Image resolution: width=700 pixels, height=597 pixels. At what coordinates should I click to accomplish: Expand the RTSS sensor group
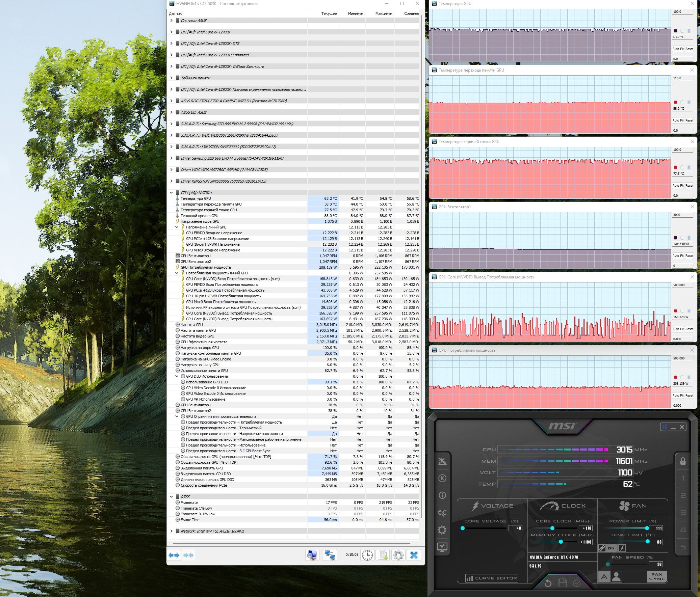171,497
